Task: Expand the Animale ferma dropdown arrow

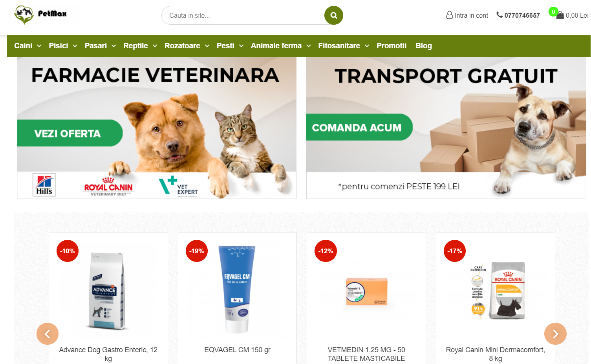Action: (309, 46)
